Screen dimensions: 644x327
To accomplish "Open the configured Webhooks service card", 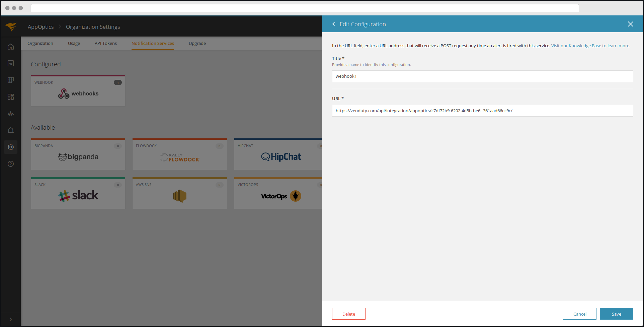I will tap(78, 90).
